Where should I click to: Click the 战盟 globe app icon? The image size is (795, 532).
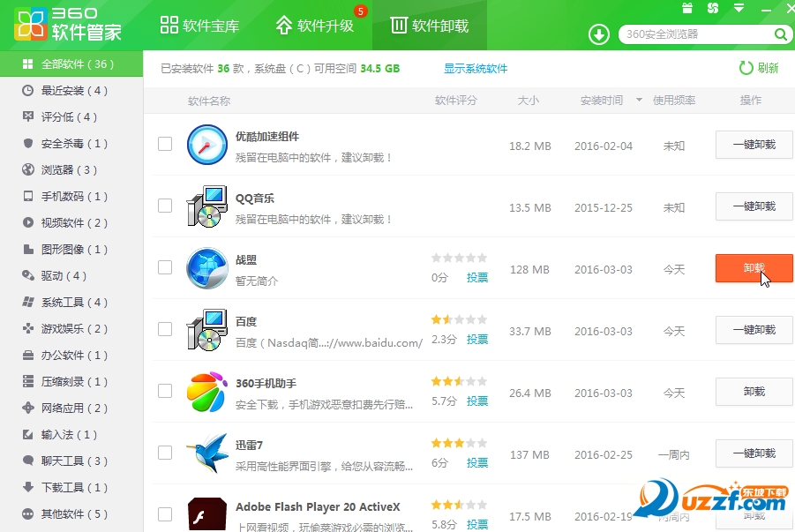pyautogui.click(x=206, y=268)
